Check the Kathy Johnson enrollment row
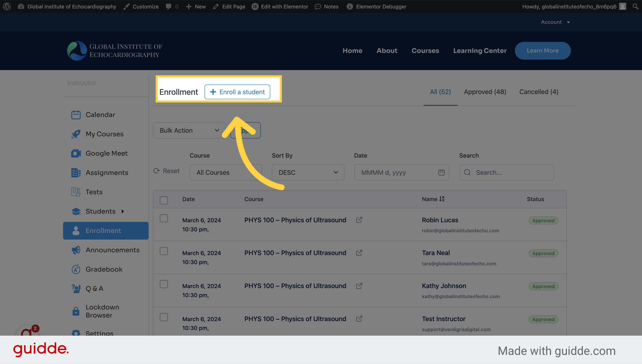The height and width of the screenshot is (364, 642). 164,284
